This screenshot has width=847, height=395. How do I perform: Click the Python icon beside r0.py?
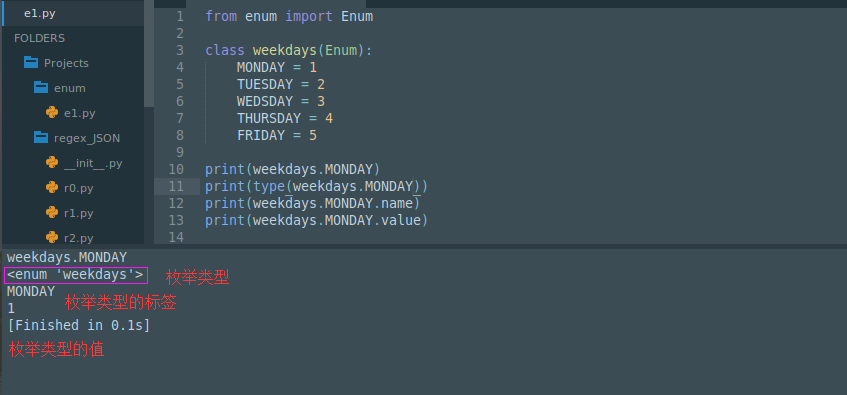pyautogui.click(x=52, y=188)
